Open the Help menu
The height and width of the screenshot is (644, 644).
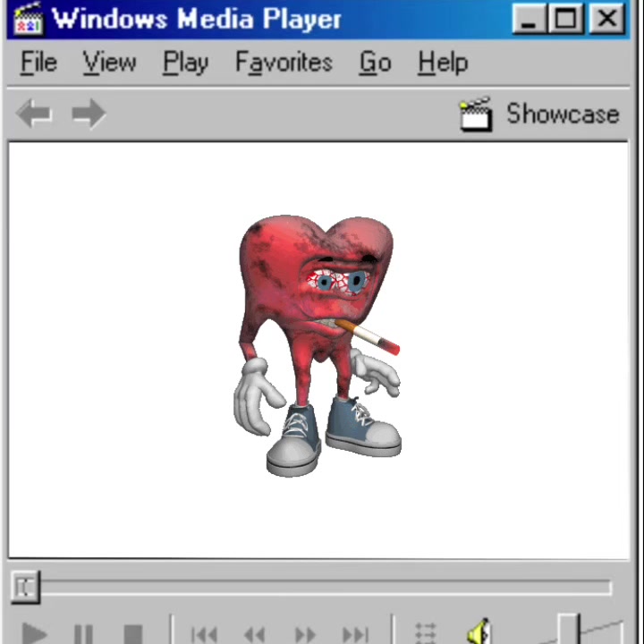click(443, 63)
